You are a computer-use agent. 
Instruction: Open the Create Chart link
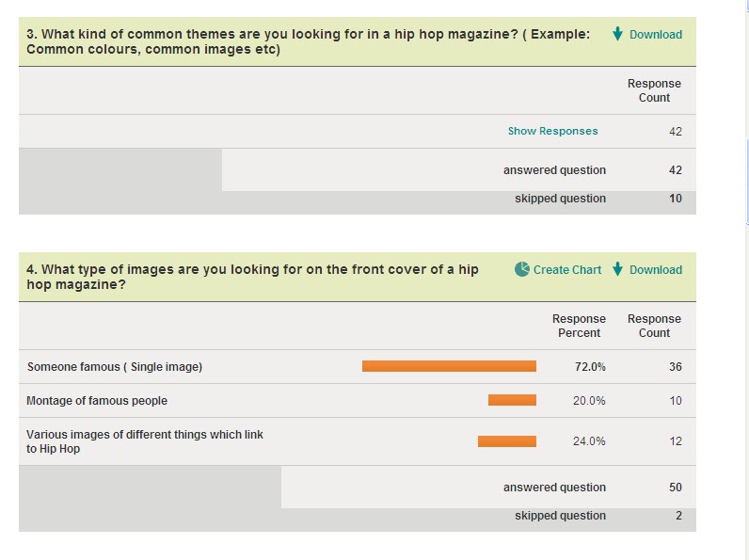567,269
